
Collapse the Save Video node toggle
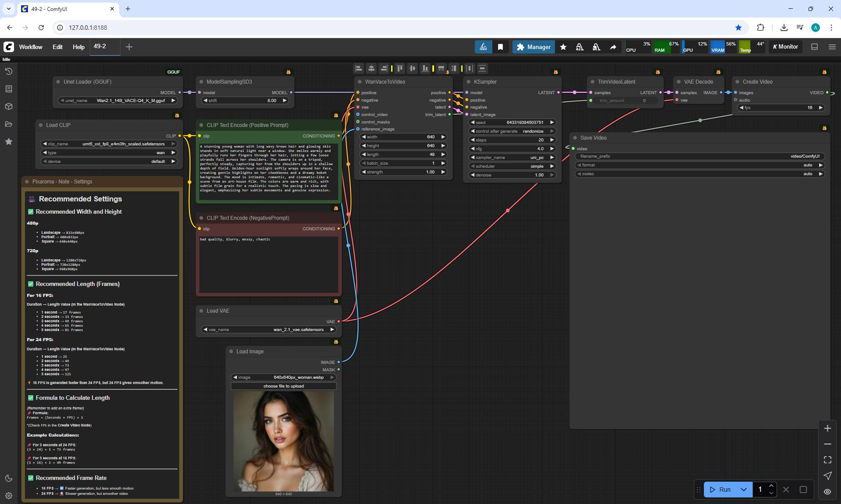coord(575,138)
